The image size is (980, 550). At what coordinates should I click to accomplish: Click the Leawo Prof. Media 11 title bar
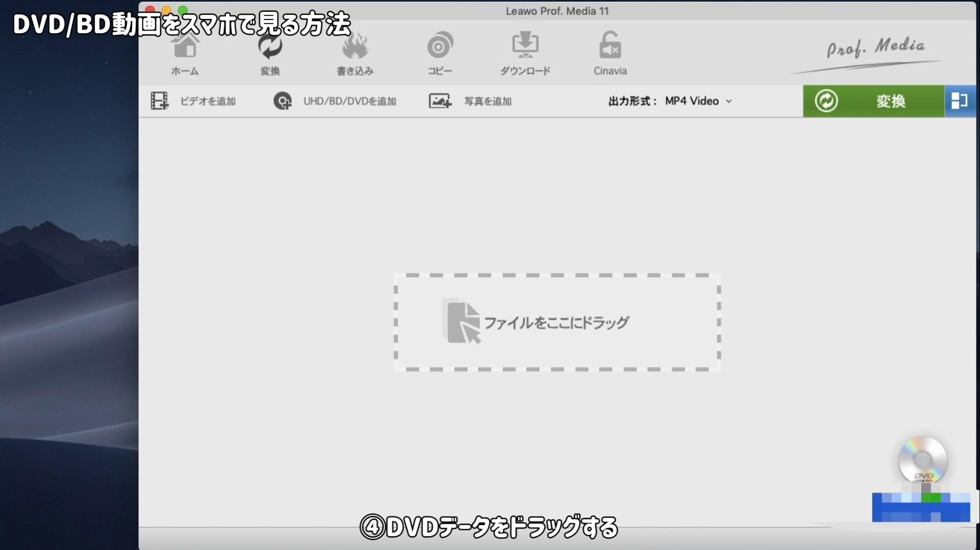(557, 11)
